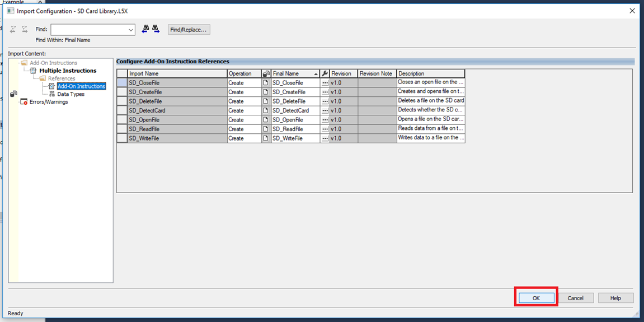Click Operation cell for SD_CreateFile row

point(244,92)
